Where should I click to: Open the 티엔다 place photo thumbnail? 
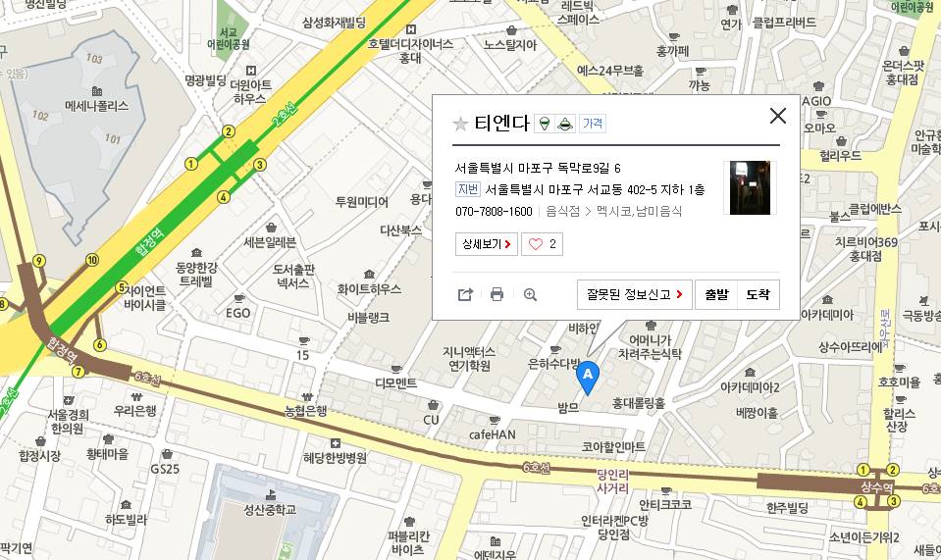click(750, 187)
